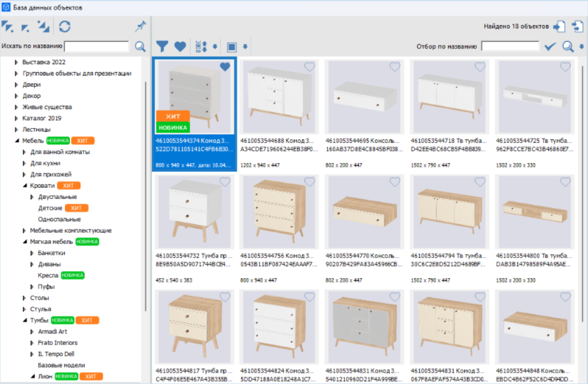
Task: Expand the 'Декор' tree node
Action: pos(16,96)
